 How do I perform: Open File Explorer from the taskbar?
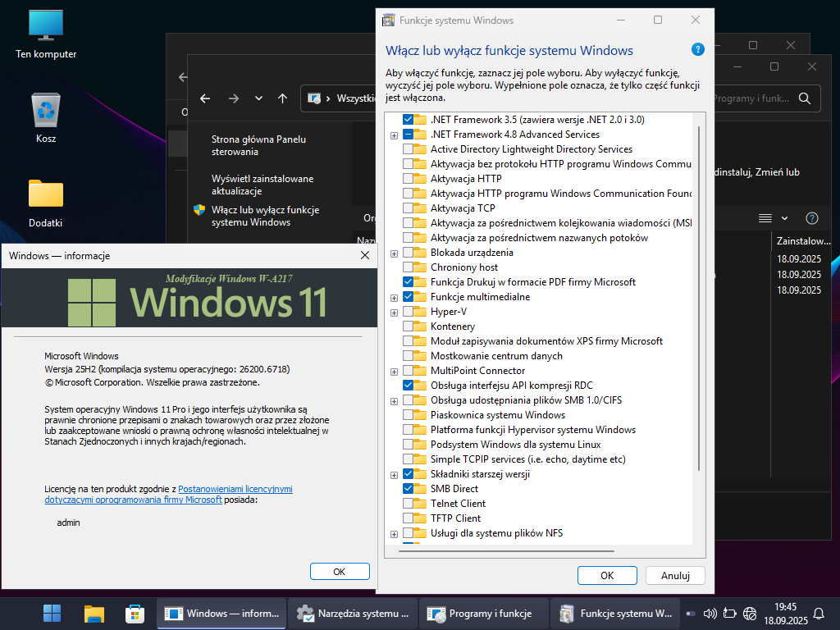click(x=94, y=613)
